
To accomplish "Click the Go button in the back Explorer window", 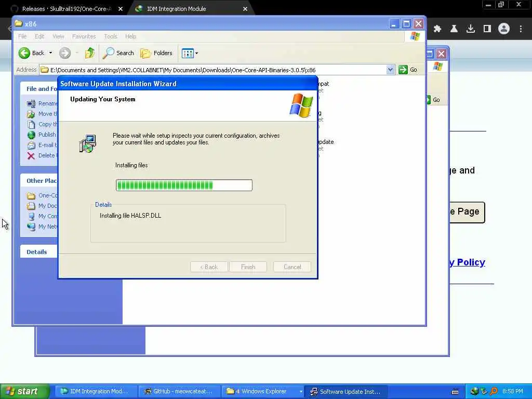I will [434, 100].
